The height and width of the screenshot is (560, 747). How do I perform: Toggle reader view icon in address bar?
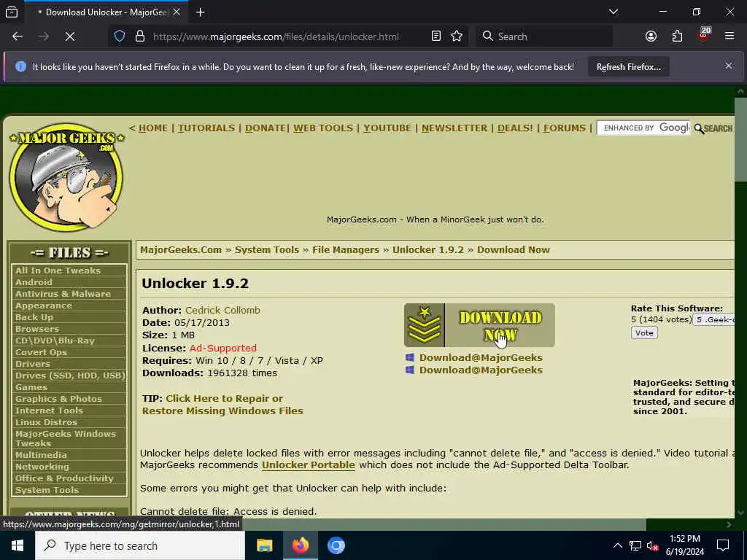436,36
